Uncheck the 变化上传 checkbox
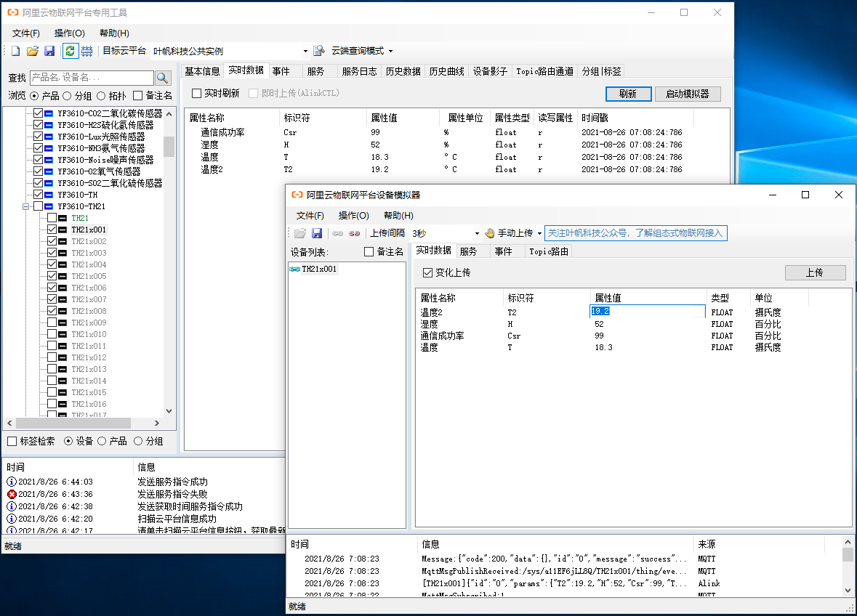 (x=428, y=272)
